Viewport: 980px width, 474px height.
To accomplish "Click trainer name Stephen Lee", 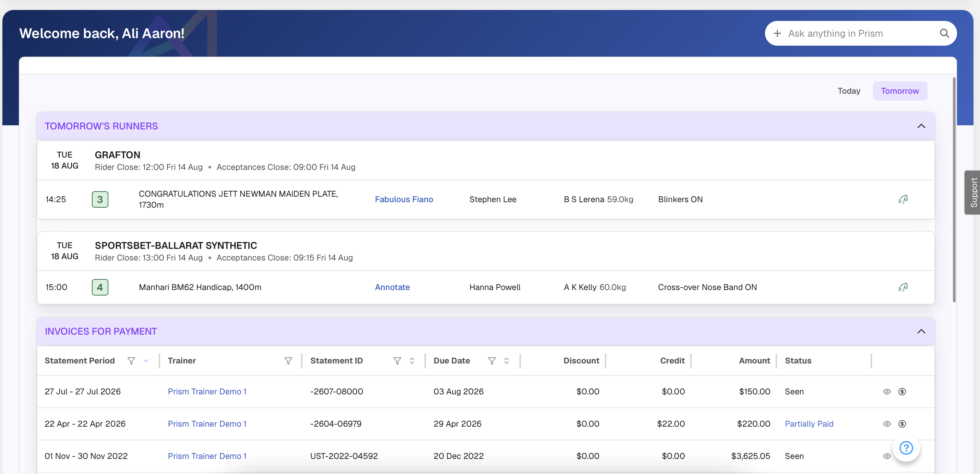I will (493, 199).
